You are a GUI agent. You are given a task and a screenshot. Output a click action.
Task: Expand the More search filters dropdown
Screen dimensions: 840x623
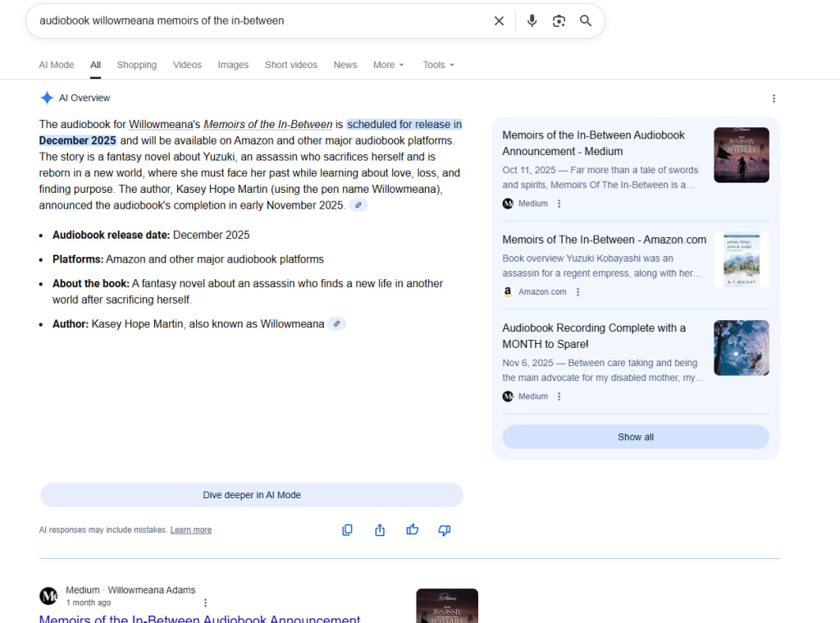tap(388, 65)
